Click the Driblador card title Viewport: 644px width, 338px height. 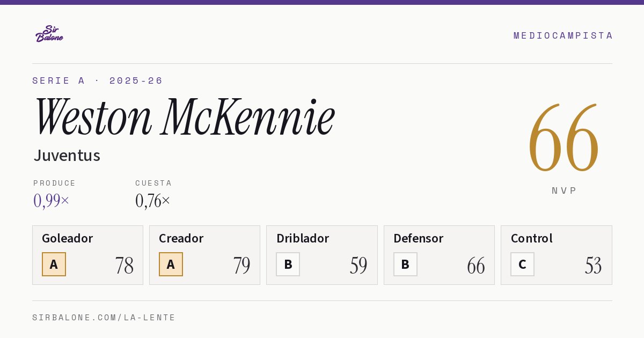[x=303, y=238]
